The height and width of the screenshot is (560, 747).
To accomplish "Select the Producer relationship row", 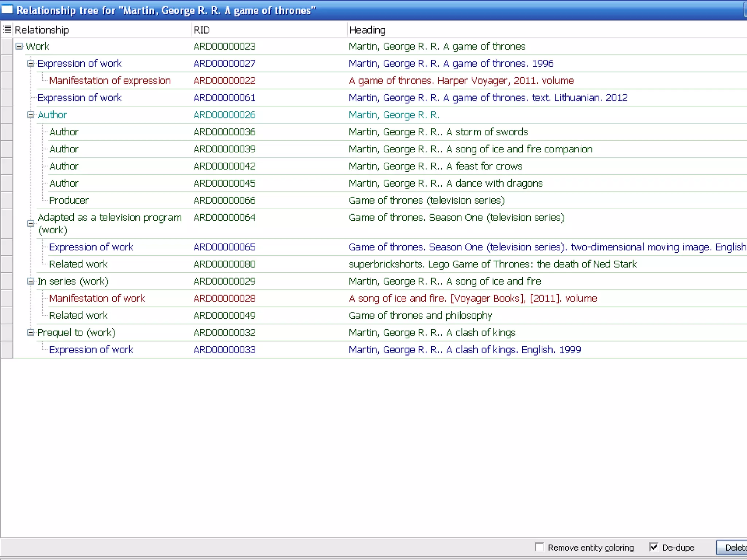I will tap(69, 201).
